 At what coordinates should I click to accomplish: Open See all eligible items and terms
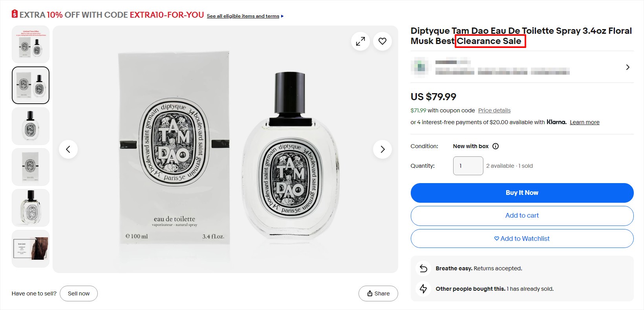[x=243, y=16]
